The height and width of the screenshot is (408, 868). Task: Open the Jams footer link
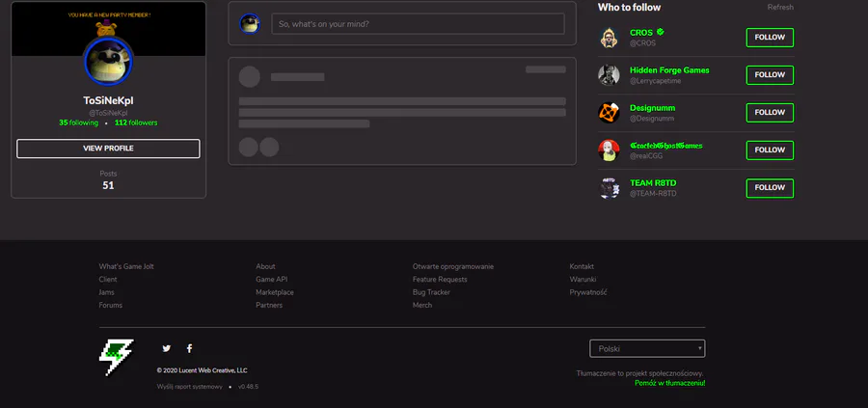[x=107, y=292]
